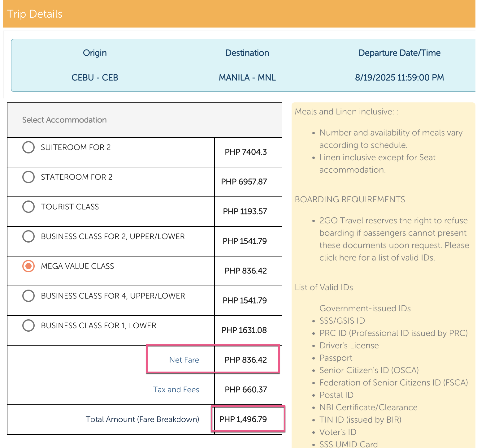Click the Select Accommodation table header
Viewport: 503px width, 448px height.
[x=64, y=120]
